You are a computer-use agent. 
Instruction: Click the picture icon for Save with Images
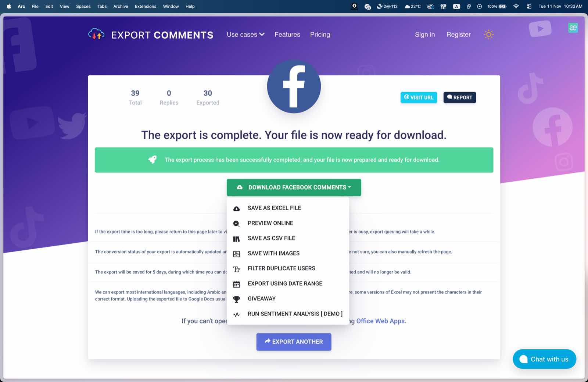pos(237,254)
